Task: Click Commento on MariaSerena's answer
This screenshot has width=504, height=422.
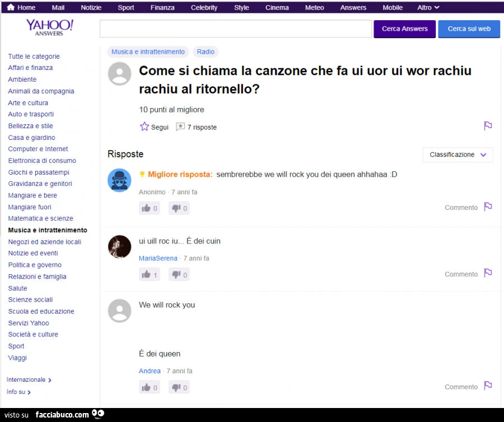Action: (461, 274)
